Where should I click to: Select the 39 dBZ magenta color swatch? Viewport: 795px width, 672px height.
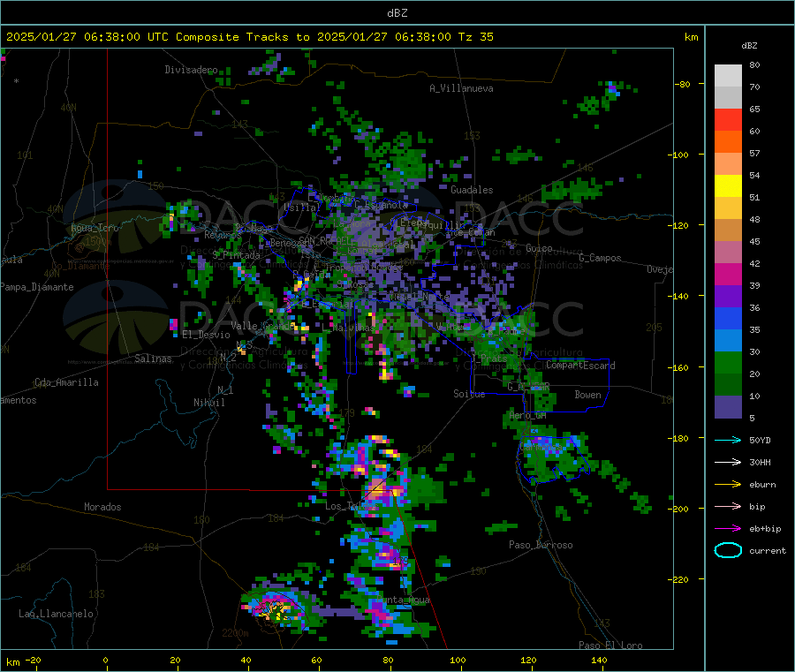click(x=728, y=274)
